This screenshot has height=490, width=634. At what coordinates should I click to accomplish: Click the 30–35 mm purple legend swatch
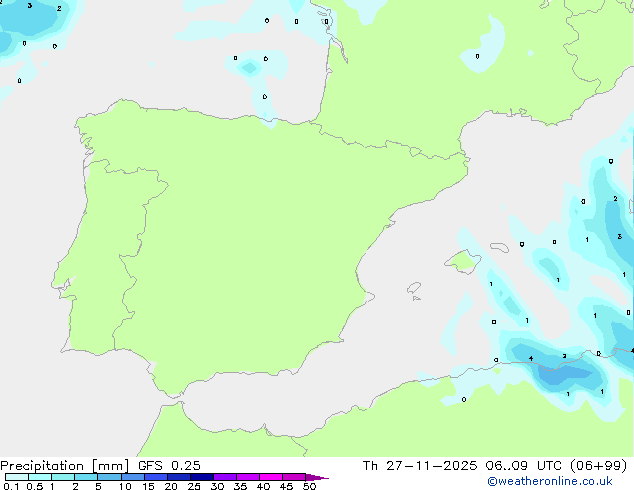(225, 477)
